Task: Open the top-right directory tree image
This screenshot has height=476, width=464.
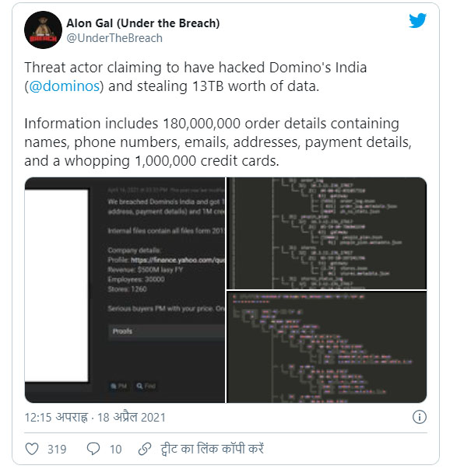Action: (327, 233)
